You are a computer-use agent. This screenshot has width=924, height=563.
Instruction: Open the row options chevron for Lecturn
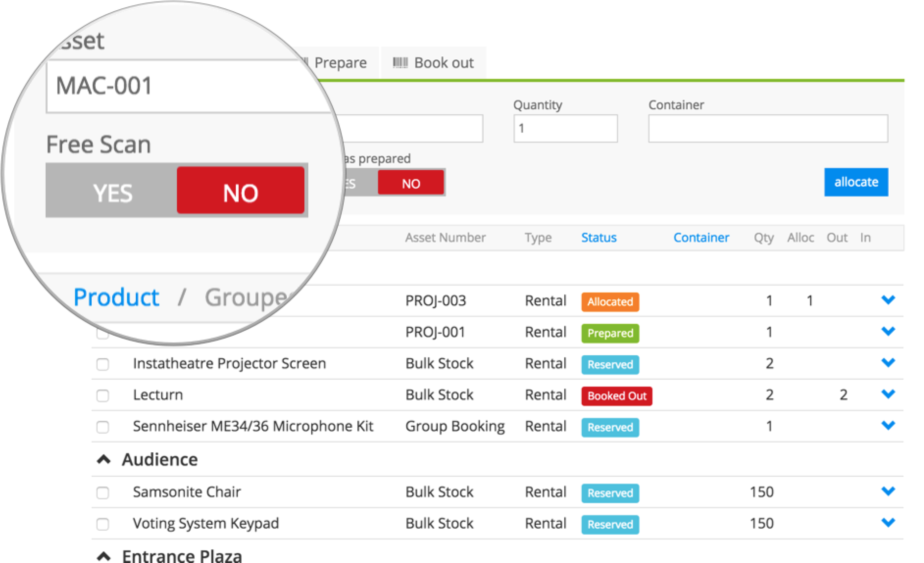pos(888,393)
